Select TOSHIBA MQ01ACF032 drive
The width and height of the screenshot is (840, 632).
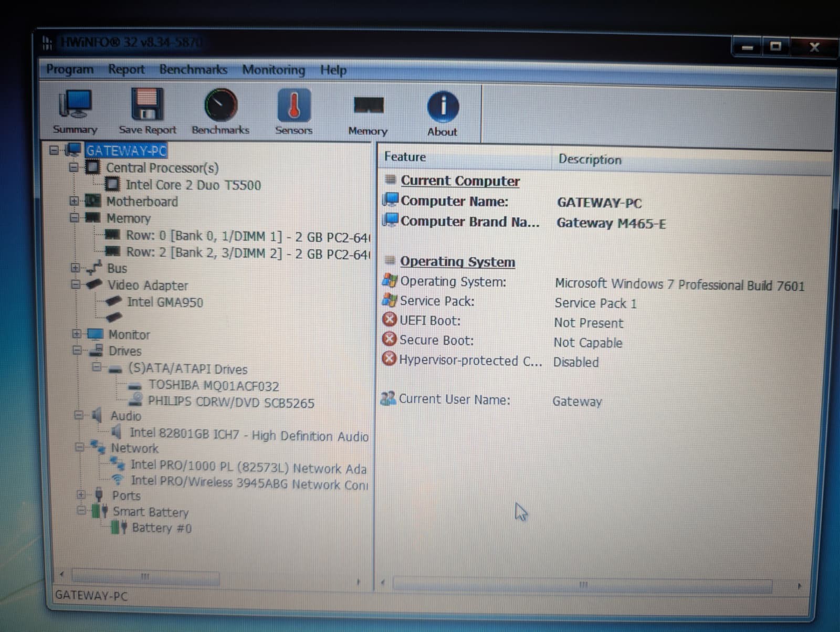214,386
